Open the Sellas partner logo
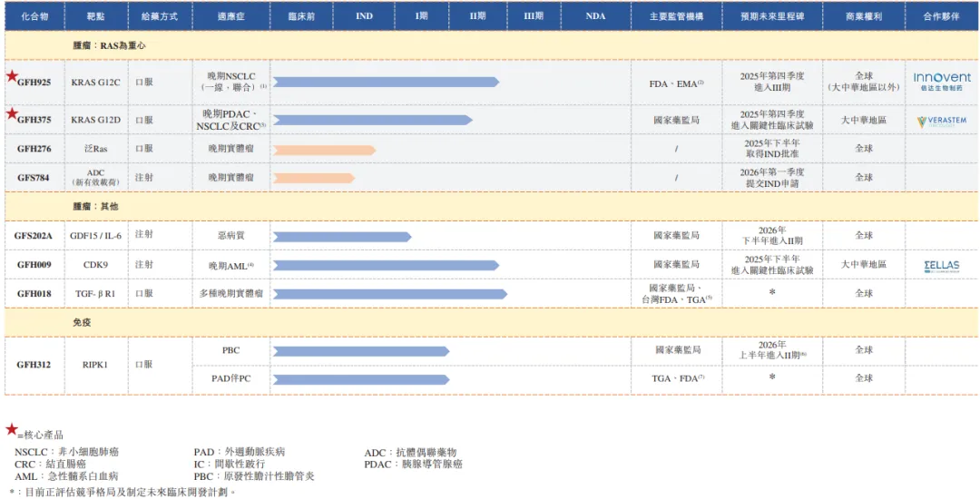The width and height of the screenshot is (980, 499). pyautogui.click(x=941, y=266)
